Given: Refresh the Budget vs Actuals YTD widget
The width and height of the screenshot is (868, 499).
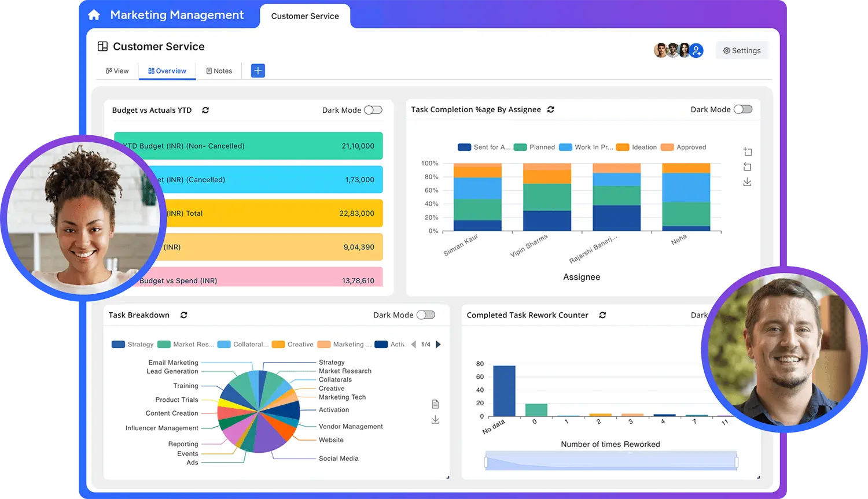Looking at the screenshot, I should 205,110.
